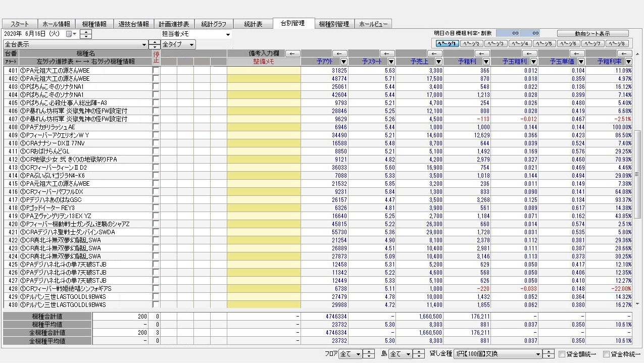Enable the 貸金枠統一 checkbox
The width and height of the screenshot is (644, 363).
pos(606,354)
